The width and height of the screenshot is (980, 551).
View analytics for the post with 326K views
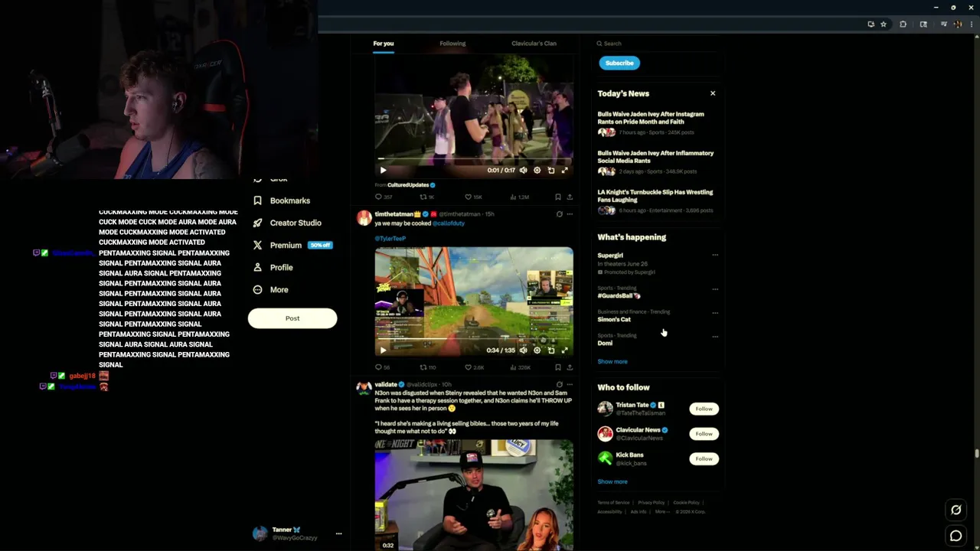tap(520, 367)
